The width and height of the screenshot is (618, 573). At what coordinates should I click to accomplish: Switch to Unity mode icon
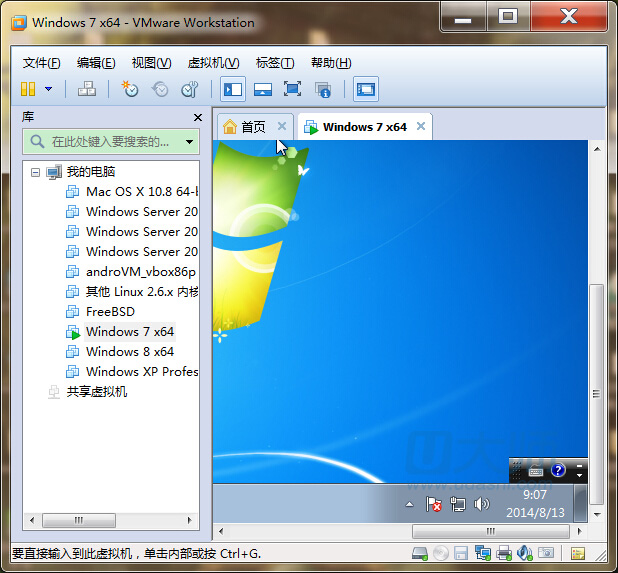click(x=323, y=89)
